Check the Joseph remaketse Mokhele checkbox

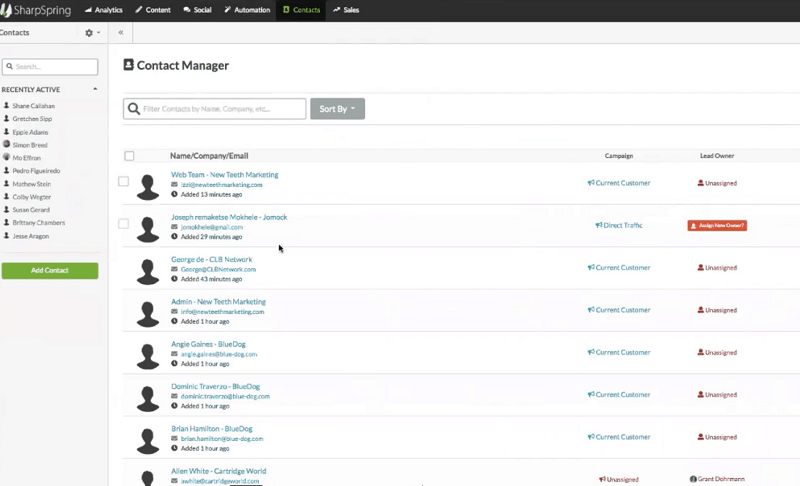pos(124,224)
